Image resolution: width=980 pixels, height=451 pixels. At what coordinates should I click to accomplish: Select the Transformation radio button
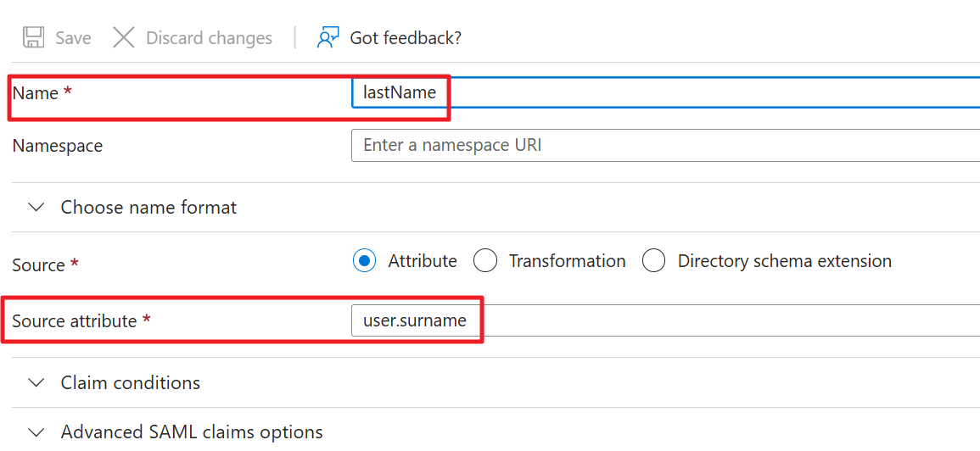click(485, 261)
